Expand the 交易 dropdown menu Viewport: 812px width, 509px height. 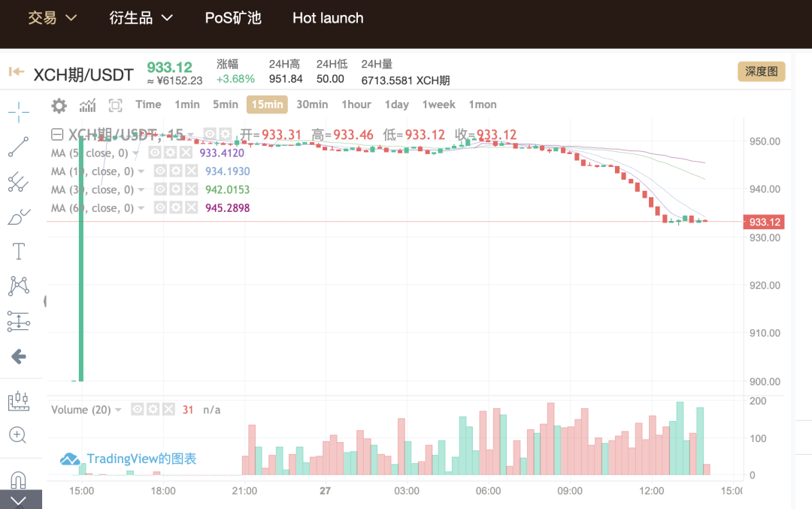tap(53, 18)
